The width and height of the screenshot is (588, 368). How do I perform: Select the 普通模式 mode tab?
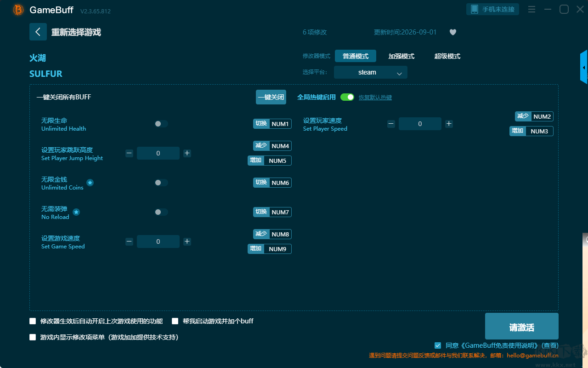click(x=356, y=56)
